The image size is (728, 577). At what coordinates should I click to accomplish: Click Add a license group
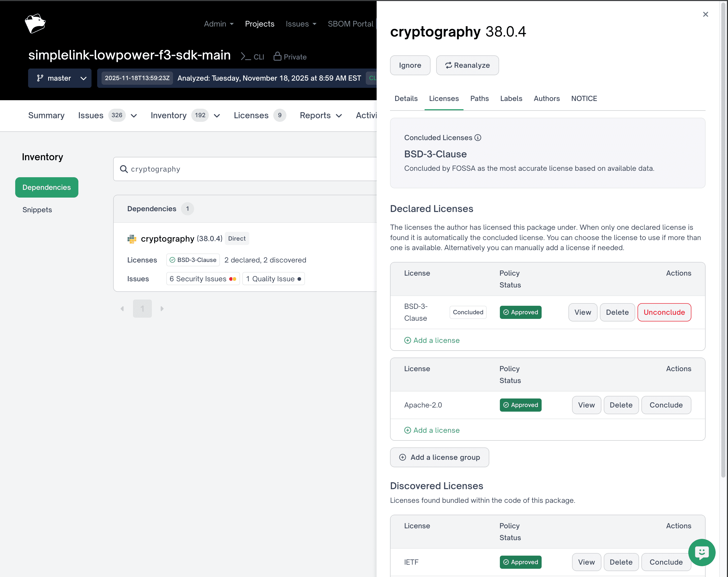pos(439,457)
